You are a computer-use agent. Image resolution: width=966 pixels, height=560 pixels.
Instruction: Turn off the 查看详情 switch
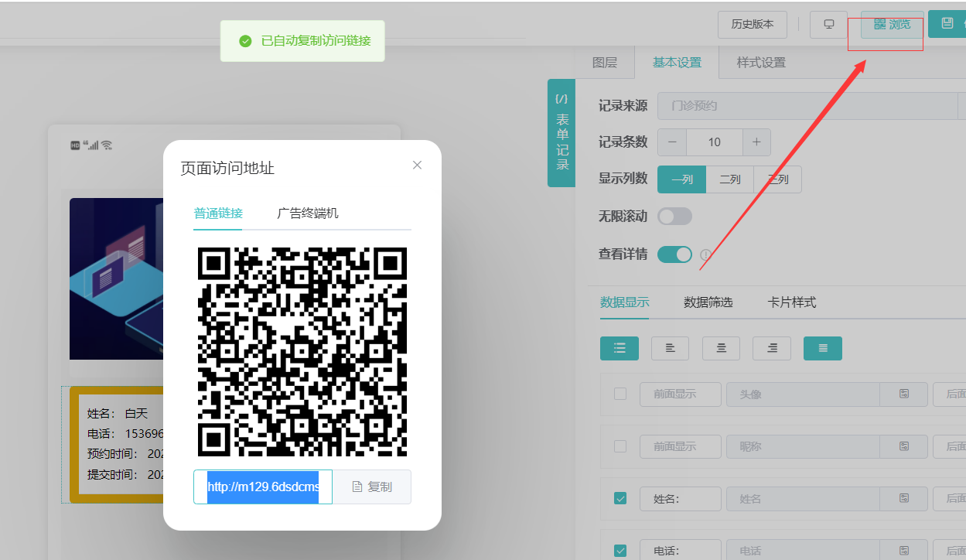click(674, 254)
